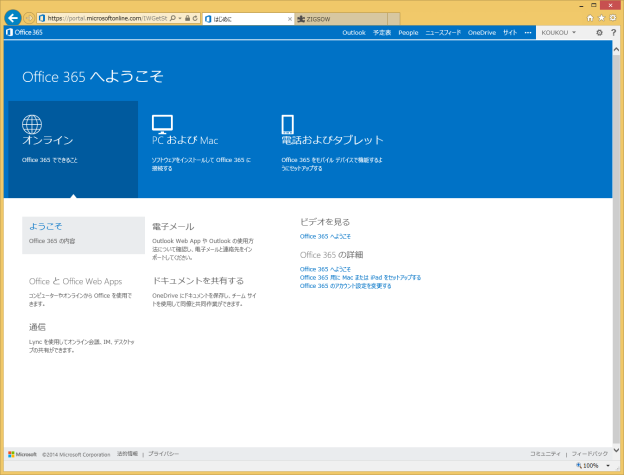This screenshot has width=624, height=475.
Task: Select the PC および Mac tile
Action: click(203, 149)
